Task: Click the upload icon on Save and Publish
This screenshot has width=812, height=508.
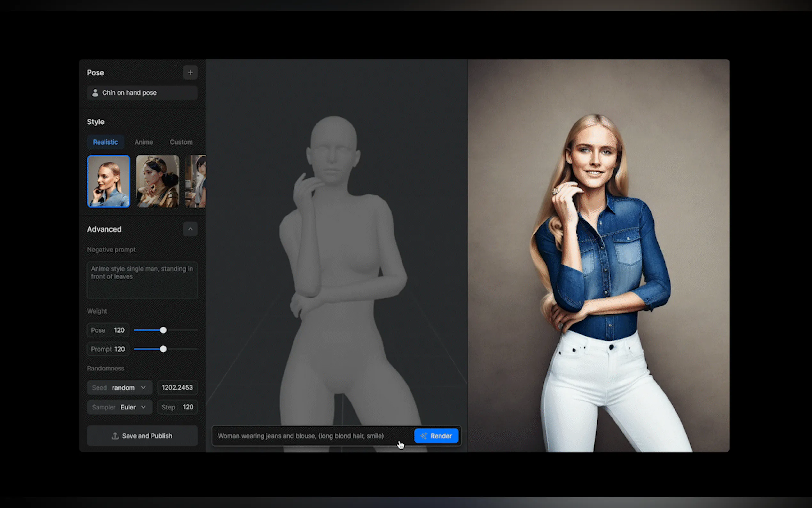Action: pyautogui.click(x=115, y=436)
